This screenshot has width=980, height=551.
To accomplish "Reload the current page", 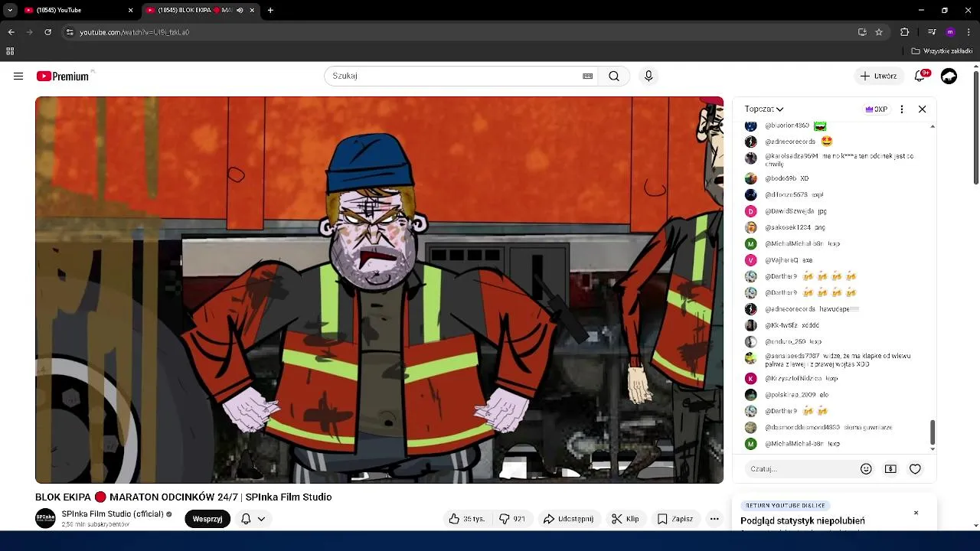I will tap(47, 32).
